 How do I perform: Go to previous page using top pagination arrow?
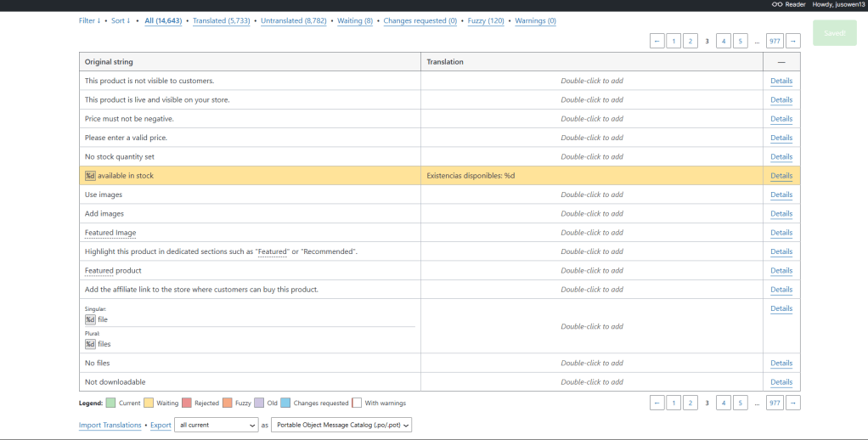[657, 41]
